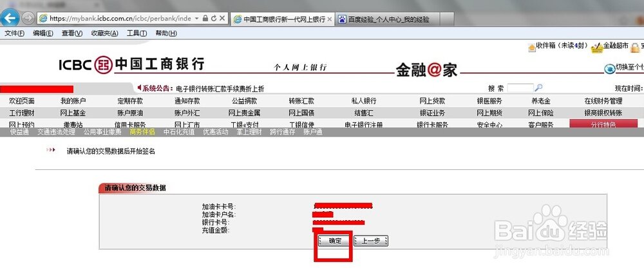The width and height of the screenshot is (644, 273).
Task: Open the 帮助(H) menu
Action: tap(166, 33)
